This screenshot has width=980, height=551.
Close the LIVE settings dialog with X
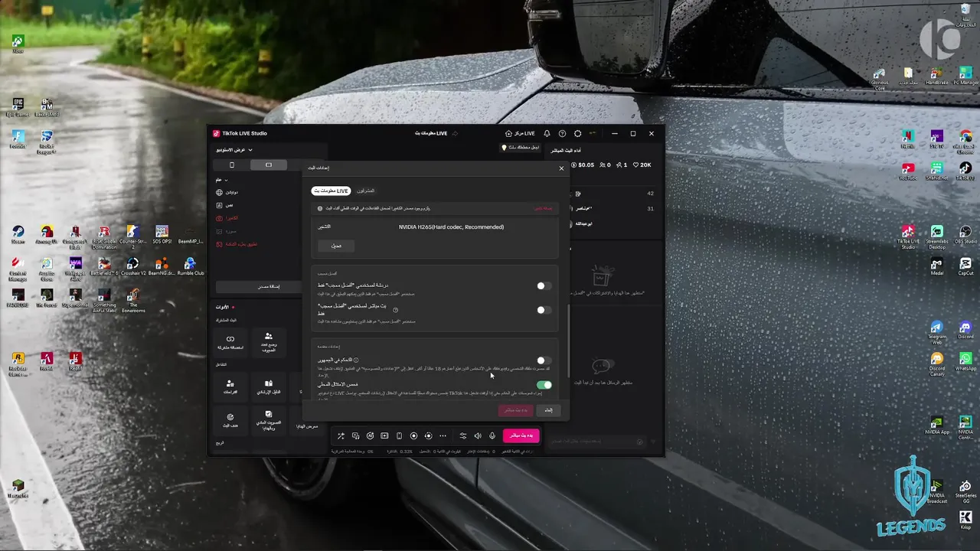tap(561, 168)
